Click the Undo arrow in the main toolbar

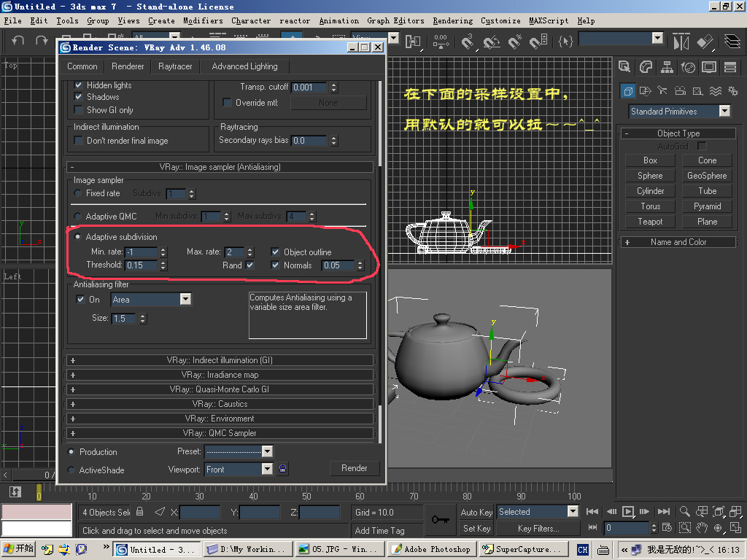tap(18, 41)
